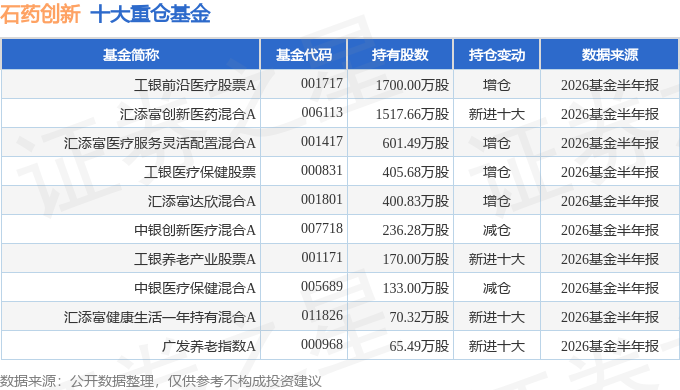Screen dimensions: 680x390
Task: Click the 基金代码 column header
Action: [304, 55]
